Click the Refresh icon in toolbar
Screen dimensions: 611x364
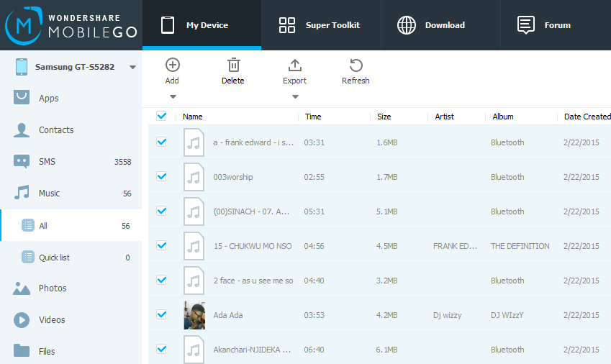click(356, 65)
